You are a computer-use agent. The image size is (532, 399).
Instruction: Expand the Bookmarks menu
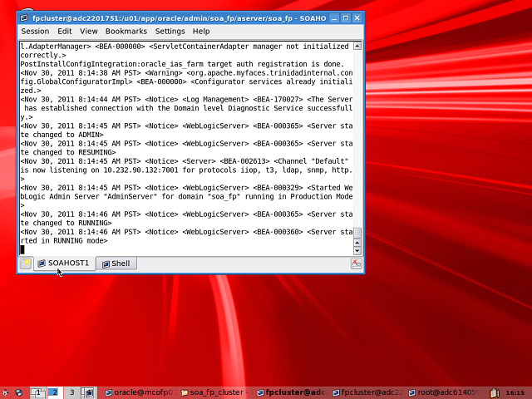pos(126,32)
